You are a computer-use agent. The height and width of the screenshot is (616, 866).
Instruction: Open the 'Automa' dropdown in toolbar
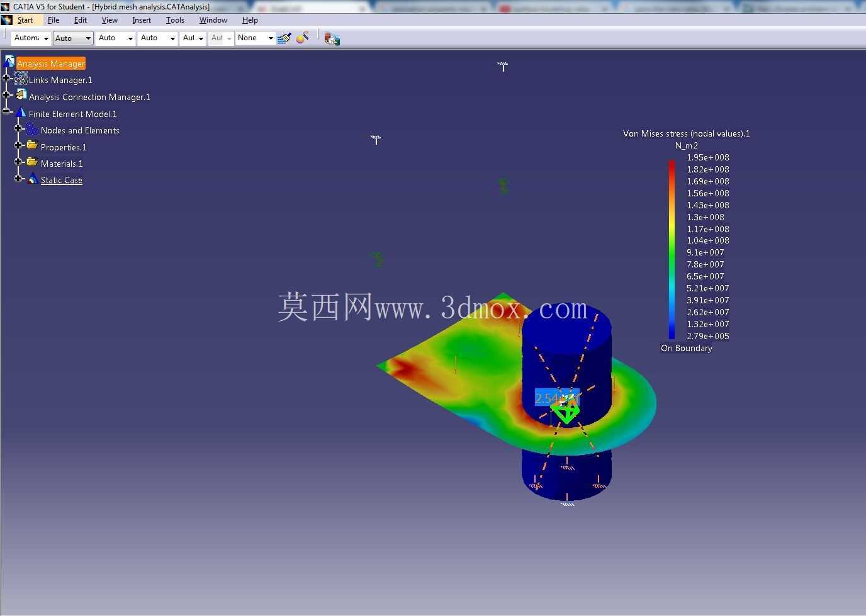coord(31,38)
